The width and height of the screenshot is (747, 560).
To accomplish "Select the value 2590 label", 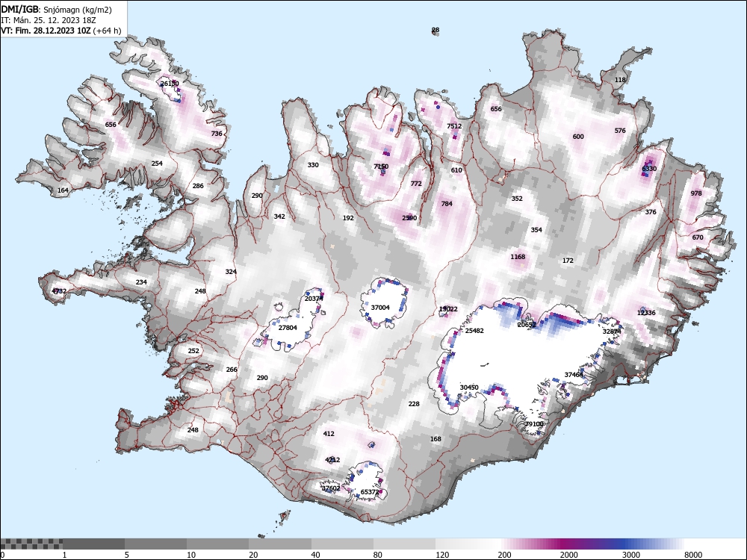I will click(409, 218).
